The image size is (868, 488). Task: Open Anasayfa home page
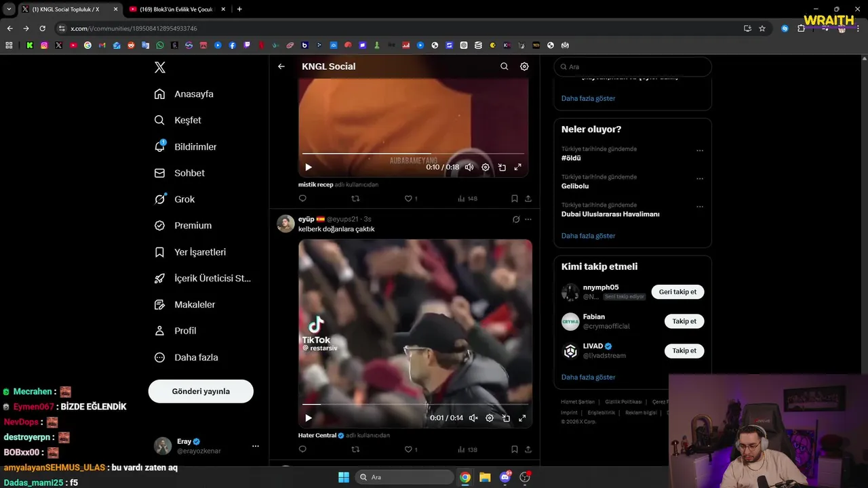[184, 94]
